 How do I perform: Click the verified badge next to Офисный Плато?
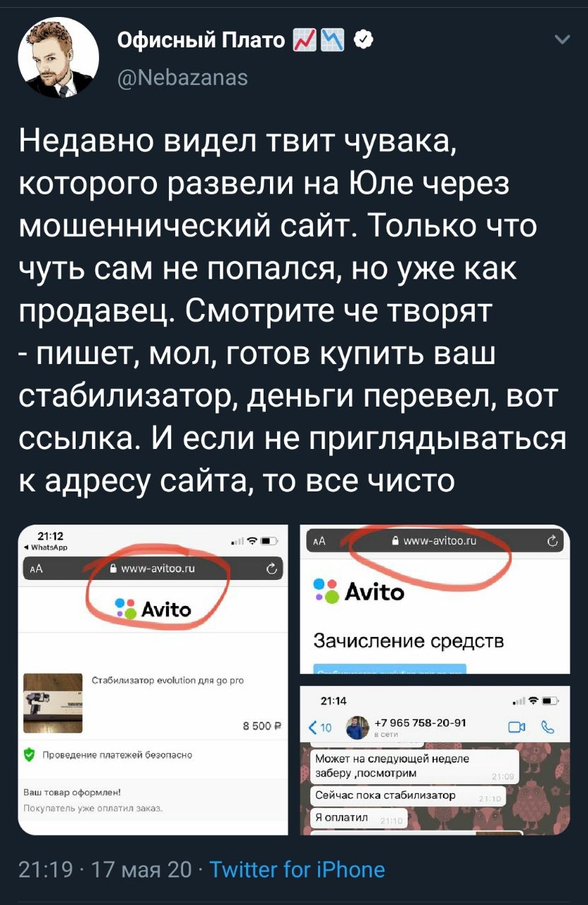(362, 41)
